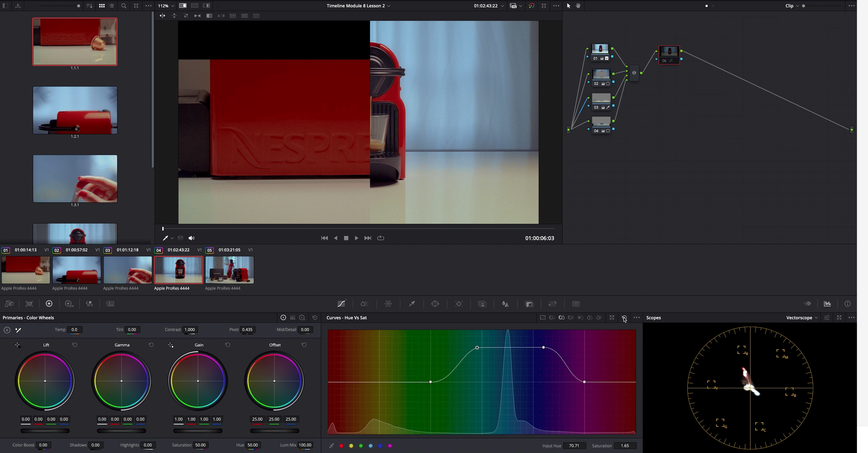Click the search icon in gallery toolbar
The height and width of the screenshot is (453, 868).
click(x=124, y=6)
